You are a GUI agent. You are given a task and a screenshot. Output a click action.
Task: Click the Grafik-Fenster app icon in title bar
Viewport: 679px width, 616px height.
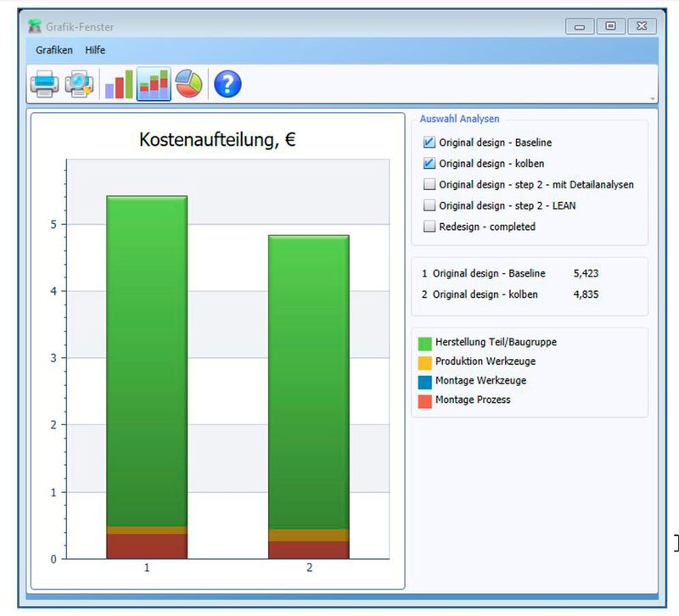pyautogui.click(x=34, y=26)
